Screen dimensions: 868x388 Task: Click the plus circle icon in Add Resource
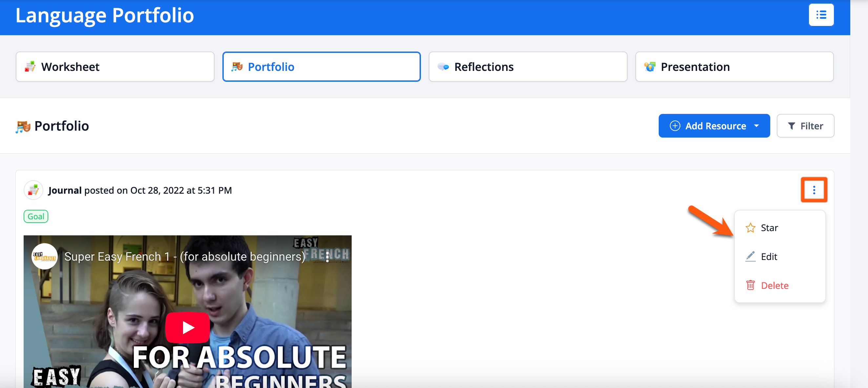[674, 126]
